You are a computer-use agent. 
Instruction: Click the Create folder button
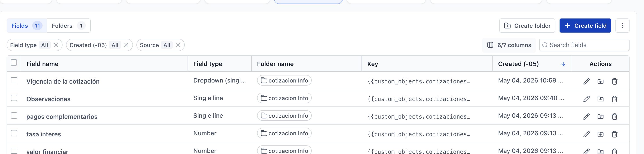pyautogui.click(x=527, y=26)
